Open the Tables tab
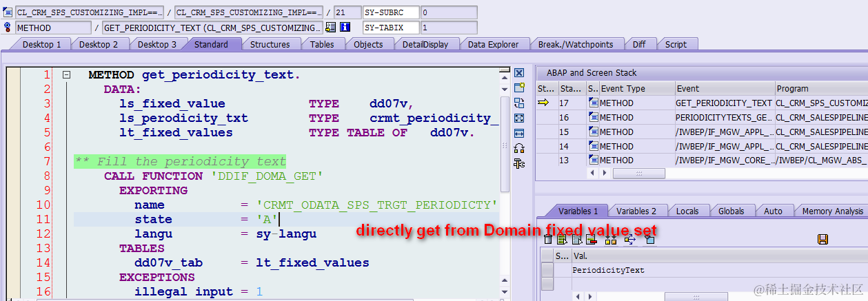 point(322,44)
